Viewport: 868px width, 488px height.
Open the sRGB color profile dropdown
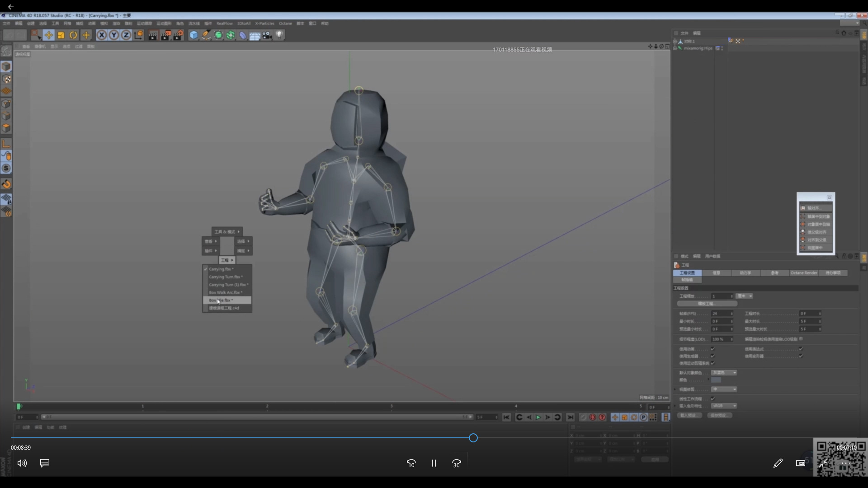click(x=724, y=406)
